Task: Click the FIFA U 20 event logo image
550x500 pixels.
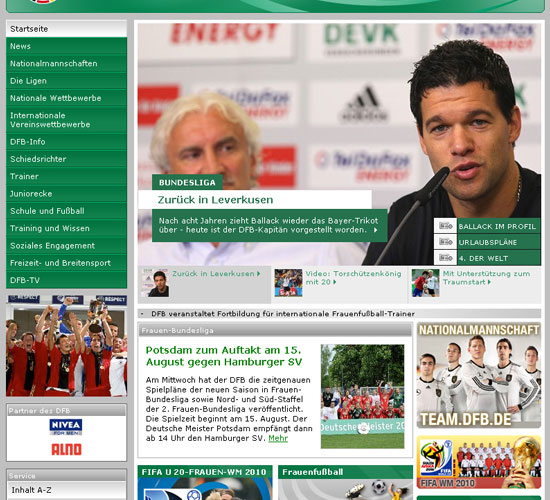Action: [x=204, y=489]
